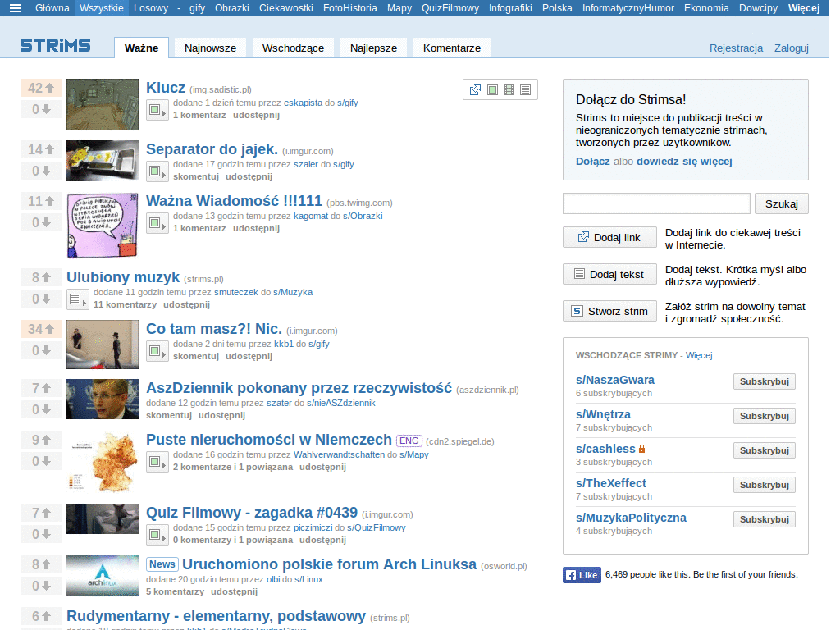
Task: Click the Facebook Like button
Action: pyautogui.click(x=582, y=575)
